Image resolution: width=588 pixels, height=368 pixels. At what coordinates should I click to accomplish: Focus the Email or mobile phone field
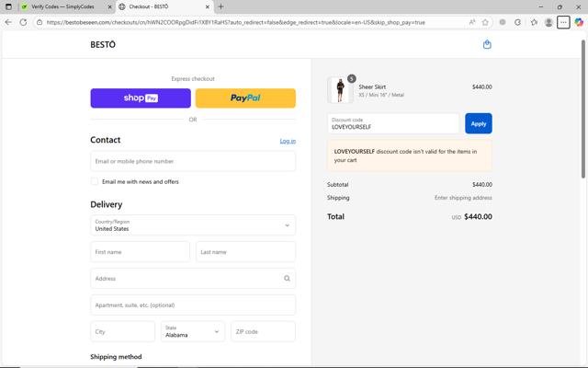pyautogui.click(x=193, y=162)
